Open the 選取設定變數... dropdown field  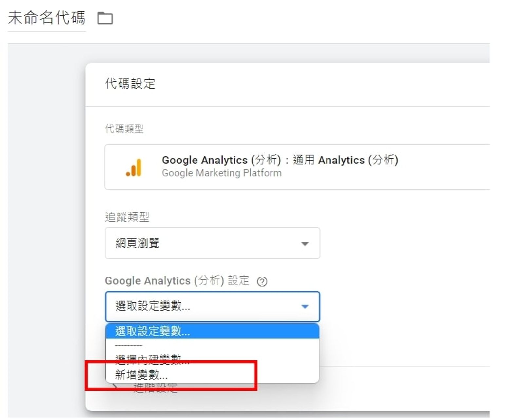click(x=213, y=306)
